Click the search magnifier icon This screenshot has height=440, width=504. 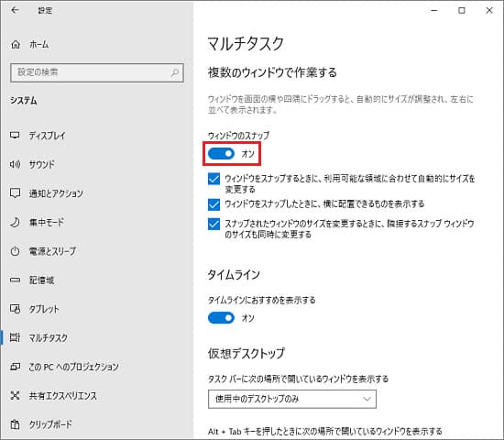pyautogui.click(x=175, y=72)
